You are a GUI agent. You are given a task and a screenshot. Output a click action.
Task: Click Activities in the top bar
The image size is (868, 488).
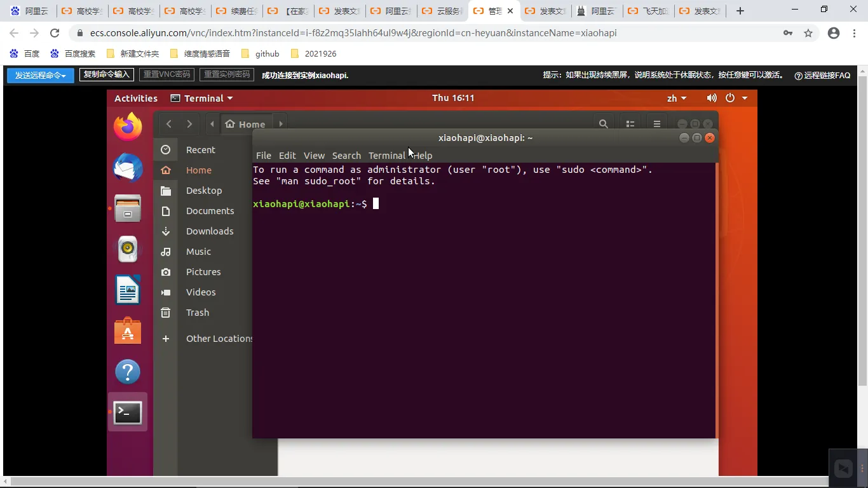point(136,98)
